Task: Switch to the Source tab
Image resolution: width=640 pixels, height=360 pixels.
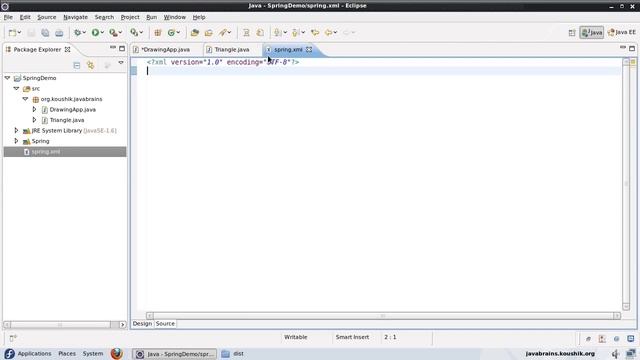Action: coord(165,324)
